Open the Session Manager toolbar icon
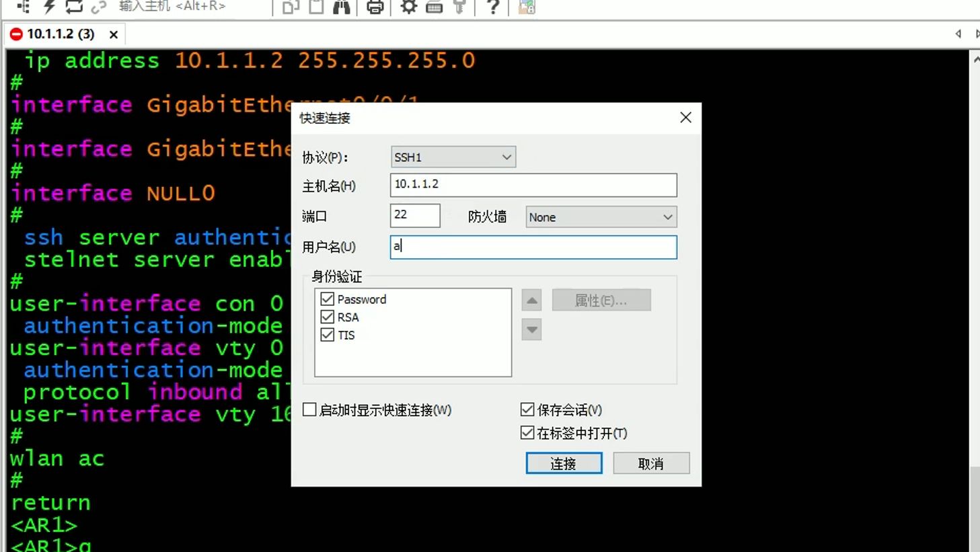The width and height of the screenshot is (980, 552). pos(24,7)
